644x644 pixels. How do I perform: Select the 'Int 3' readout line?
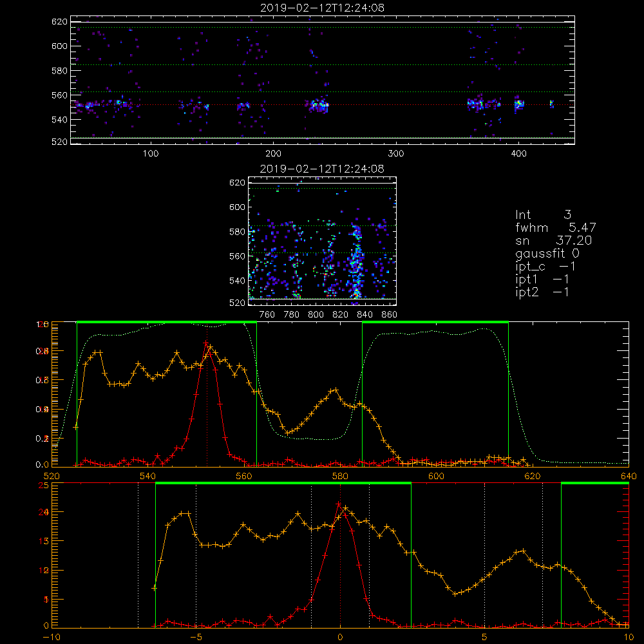coord(543,215)
